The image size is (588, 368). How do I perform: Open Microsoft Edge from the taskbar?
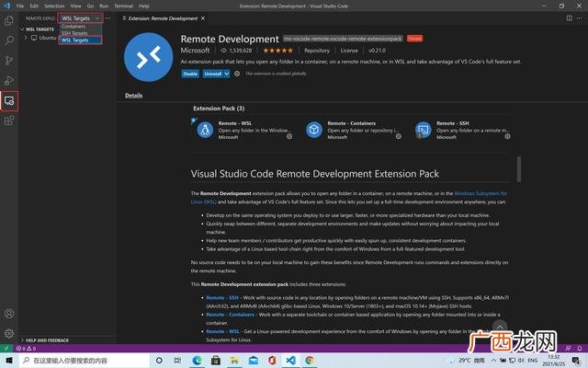(x=197, y=361)
